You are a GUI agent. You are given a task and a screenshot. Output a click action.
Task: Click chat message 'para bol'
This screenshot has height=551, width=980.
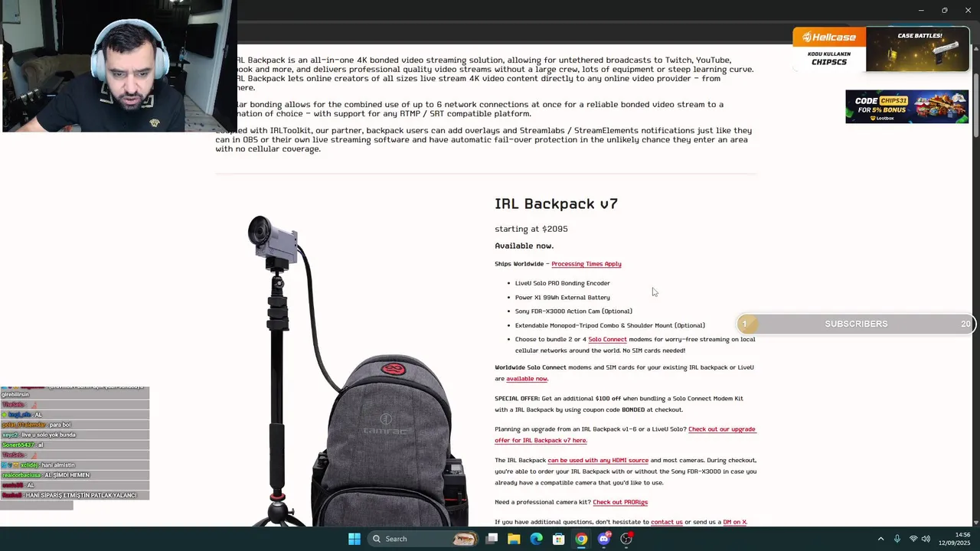click(x=60, y=425)
